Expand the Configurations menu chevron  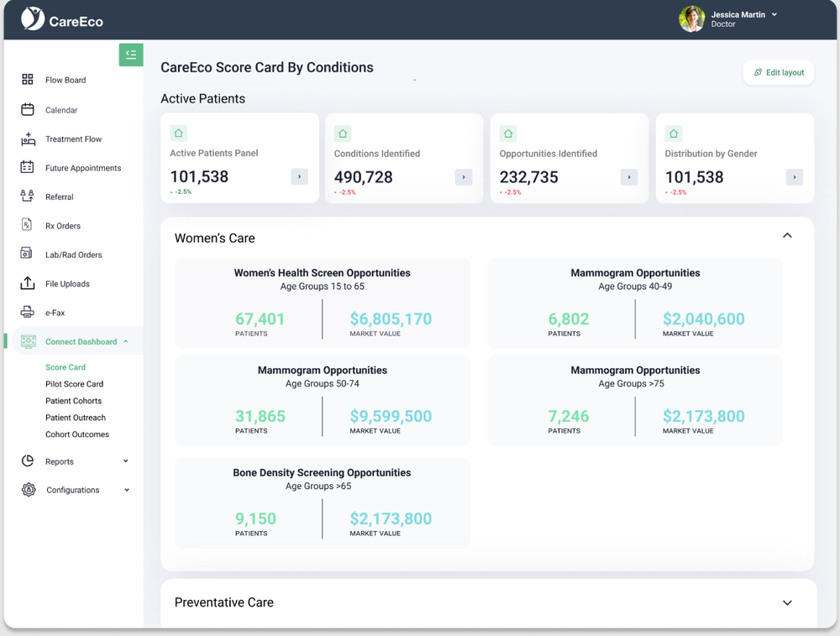click(x=127, y=490)
